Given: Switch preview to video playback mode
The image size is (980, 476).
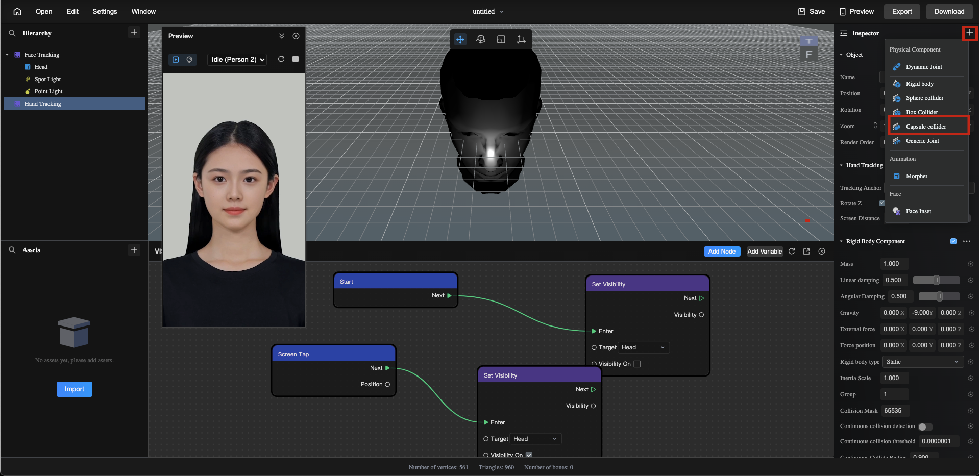Looking at the screenshot, I should (176, 59).
